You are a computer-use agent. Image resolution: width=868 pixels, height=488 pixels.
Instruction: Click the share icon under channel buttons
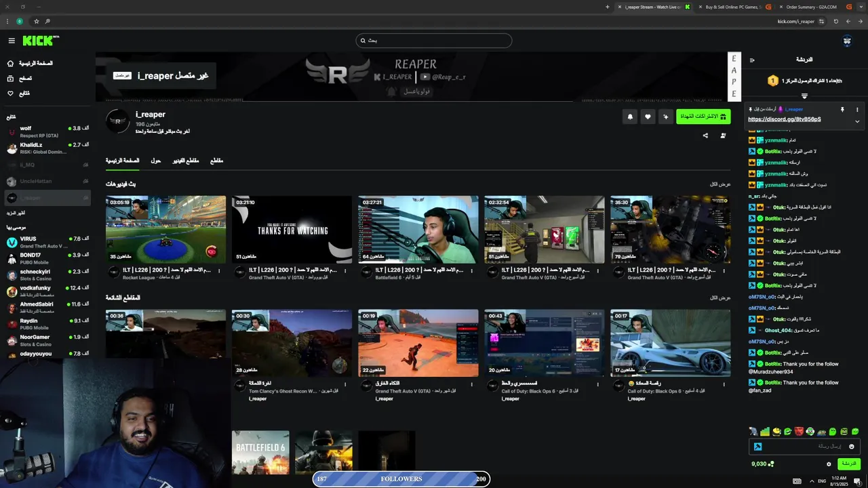coord(705,136)
